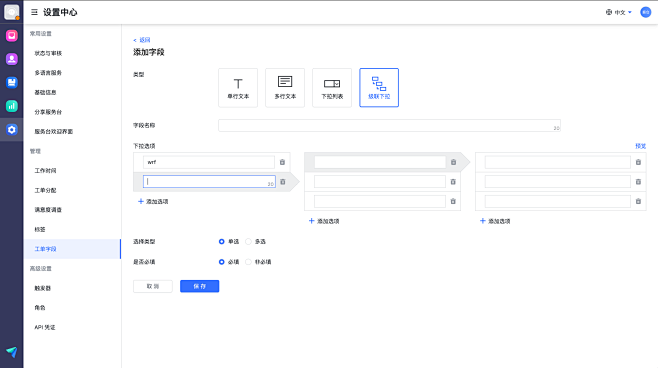Delete the "wrf" option with its trash icon
This screenshot has width=658, height=368.
click(282, 162)
